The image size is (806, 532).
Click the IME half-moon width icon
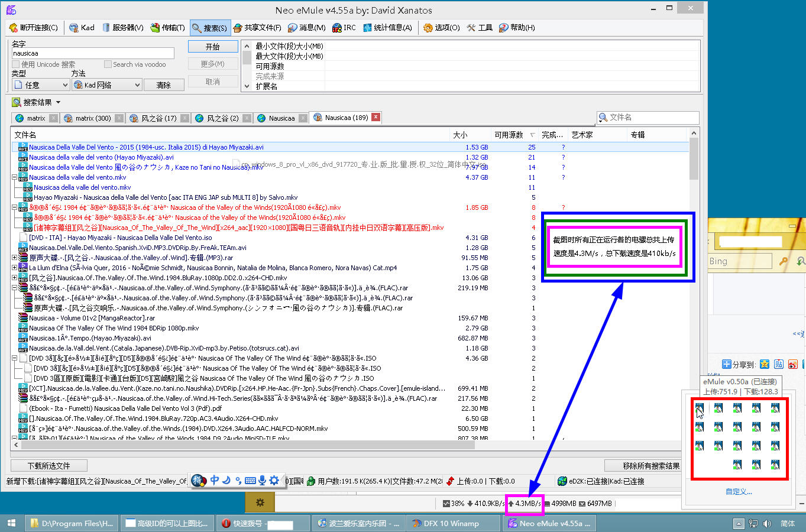click(x=226, y=481)
